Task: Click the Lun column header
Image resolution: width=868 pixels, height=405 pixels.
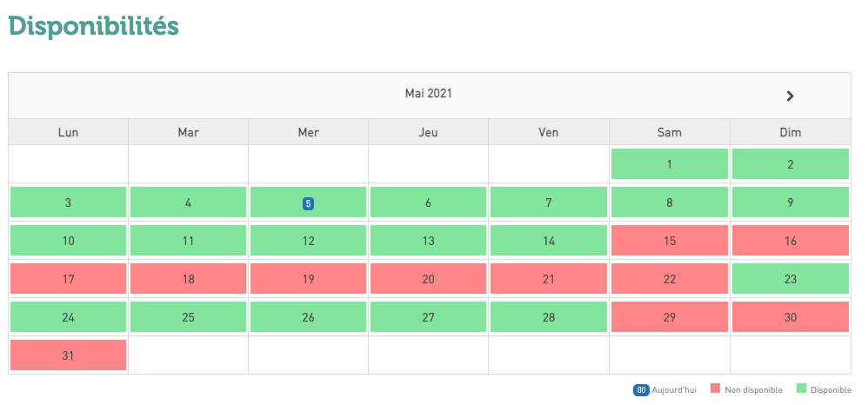Action: [69, 132]
